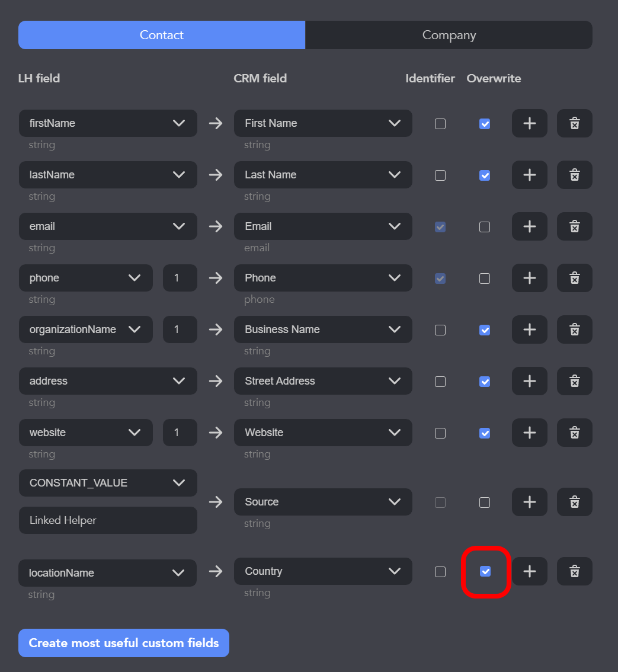
Task: Enable Identifier for First Name row
Action: point(440,124)
